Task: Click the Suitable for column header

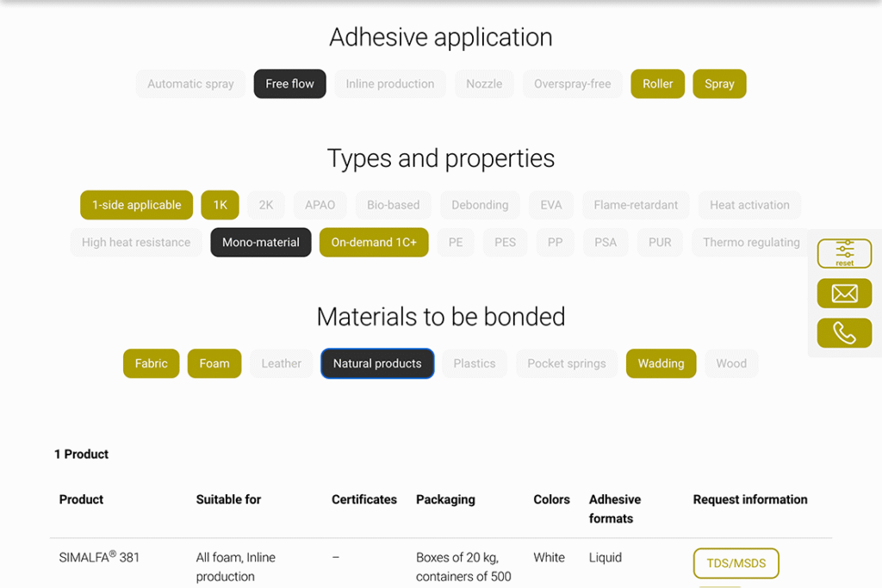Action: [228, 499]
